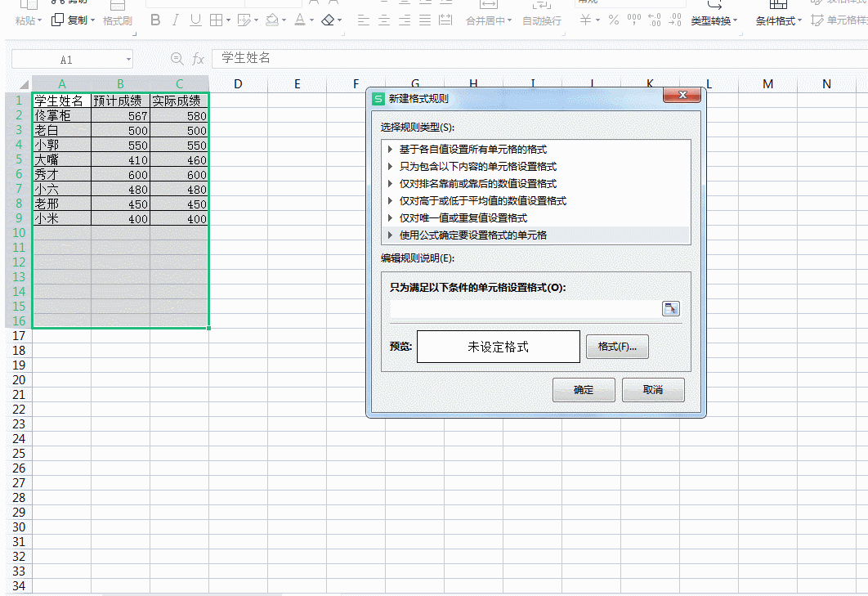This screenshot has width=868, height=596.
Task: Justify cell text alignment
Action: 425,20
